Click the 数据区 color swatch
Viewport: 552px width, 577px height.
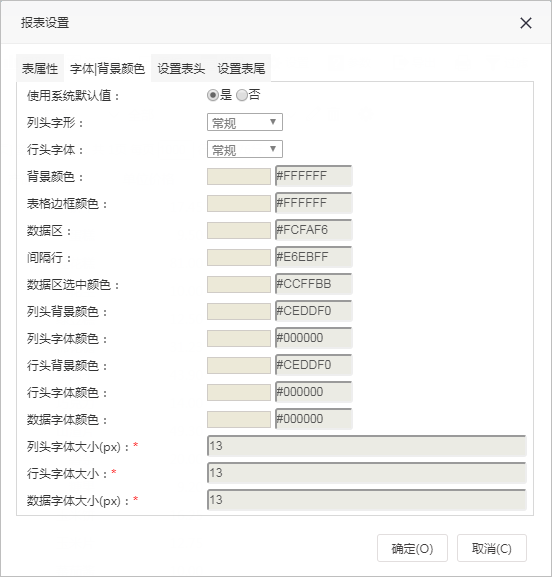click(x=239, y=230)
